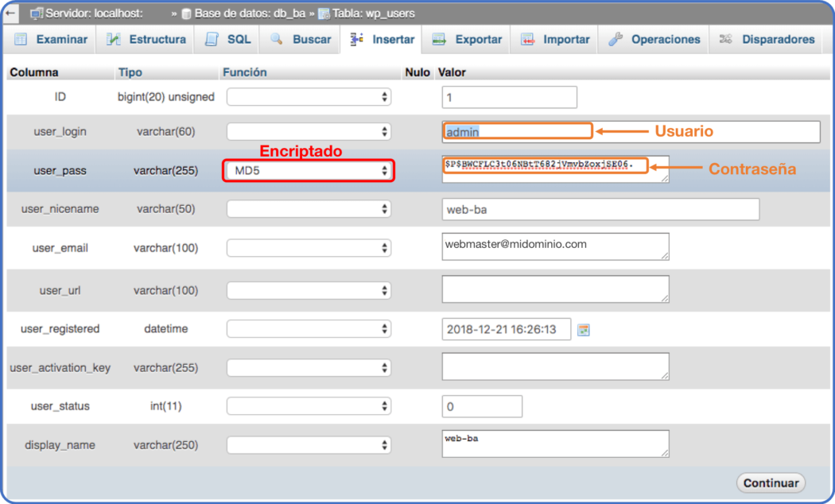Image resolution: width=835 pixels, height=504 pixels.
Task: Click the int(11) type text
Action: pos(165,406)
